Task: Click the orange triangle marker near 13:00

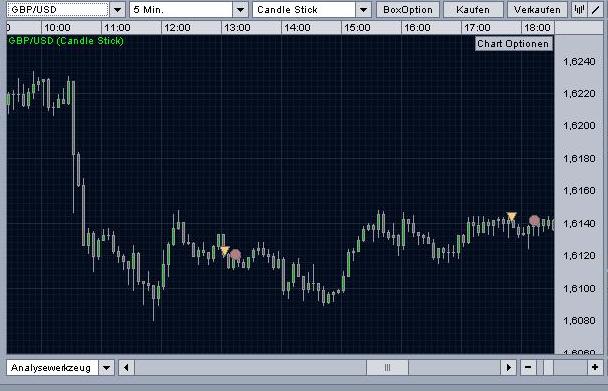Action: (225, 251)
